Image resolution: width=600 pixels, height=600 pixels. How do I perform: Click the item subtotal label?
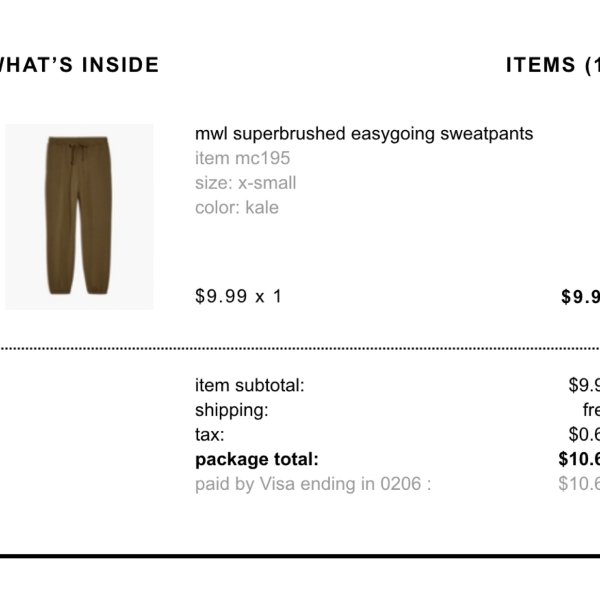249,385
